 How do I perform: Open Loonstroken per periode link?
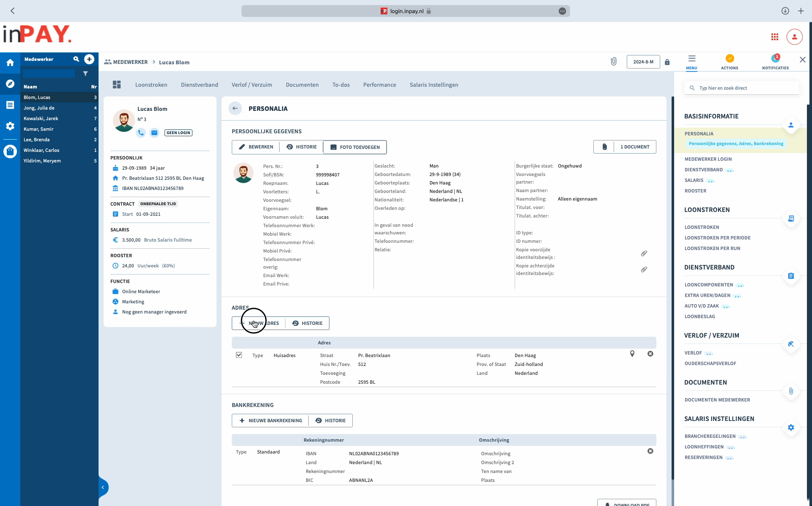click(718, 238)
